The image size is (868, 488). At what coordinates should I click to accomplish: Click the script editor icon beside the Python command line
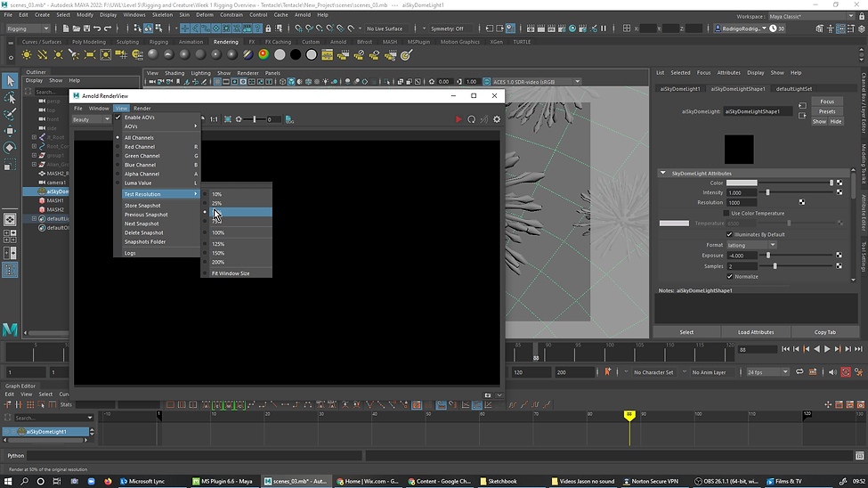tap(859, 456)
